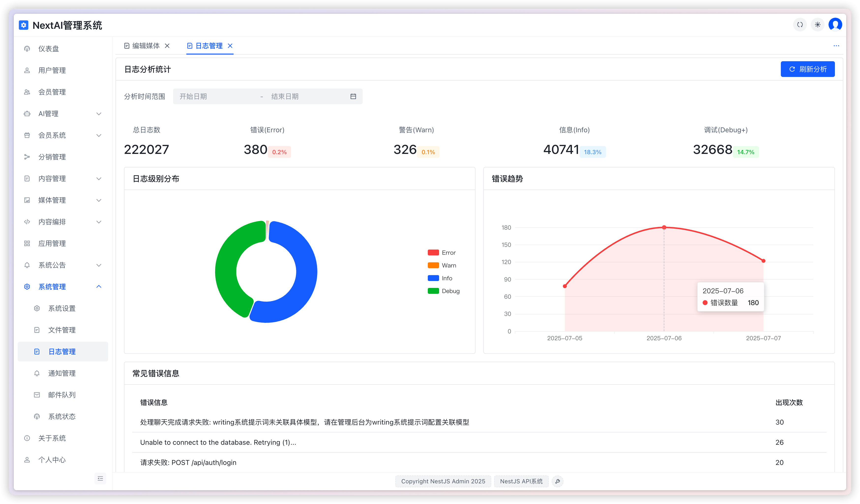860x504 pixels.
Task: Expand the 内容管理 menu chevron
Action: point(99,178)
